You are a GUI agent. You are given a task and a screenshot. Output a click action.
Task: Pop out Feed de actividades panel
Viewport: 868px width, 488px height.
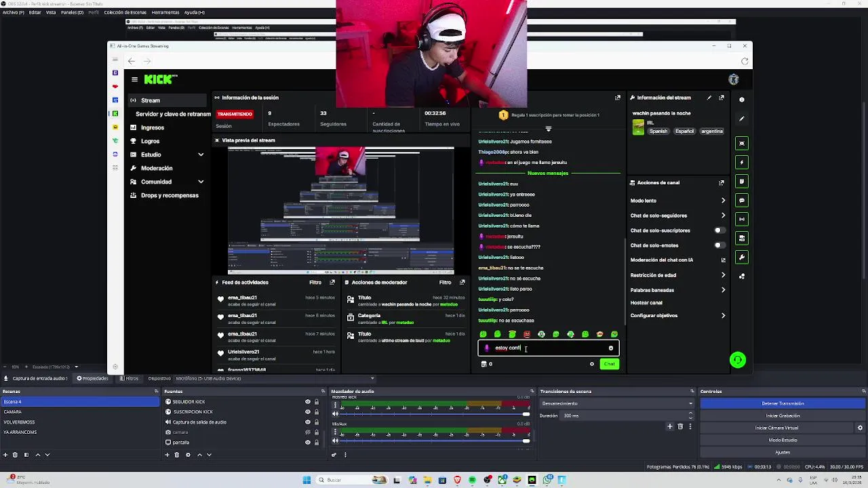point(332,282)
